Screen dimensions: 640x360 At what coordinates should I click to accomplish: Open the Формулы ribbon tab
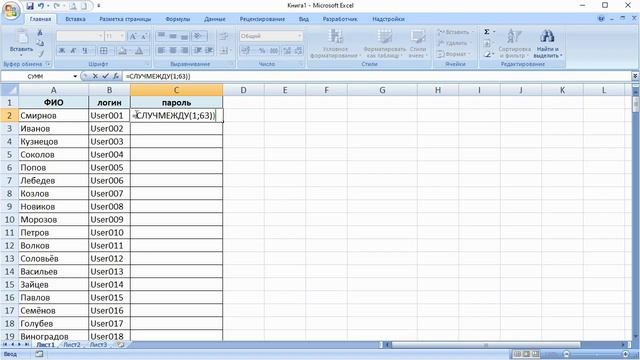pyautogui.click(x=178, y=19)
